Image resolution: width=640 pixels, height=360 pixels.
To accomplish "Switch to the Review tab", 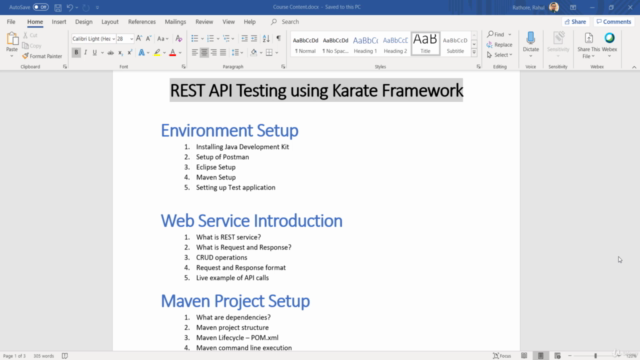I will 204,22.
